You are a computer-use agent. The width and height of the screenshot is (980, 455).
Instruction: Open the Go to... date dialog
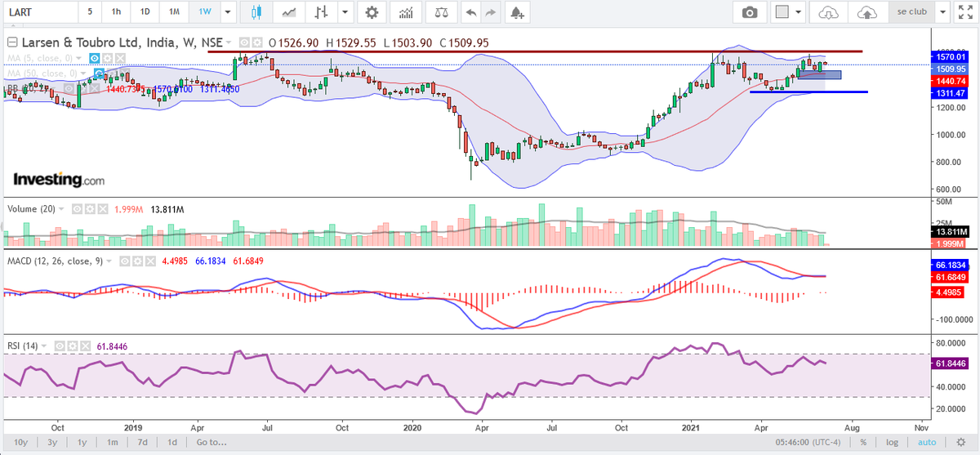pyautogui.click(x=211, y=442)
